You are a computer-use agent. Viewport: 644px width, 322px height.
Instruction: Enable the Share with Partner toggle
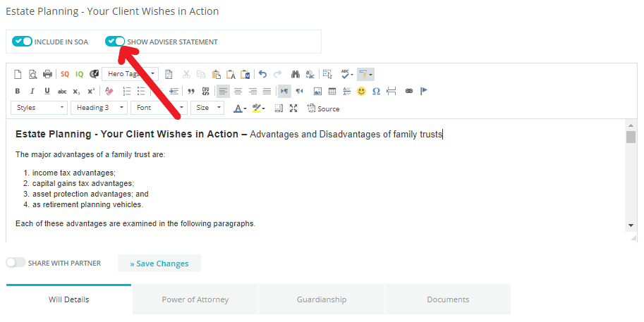coord(16,263)
